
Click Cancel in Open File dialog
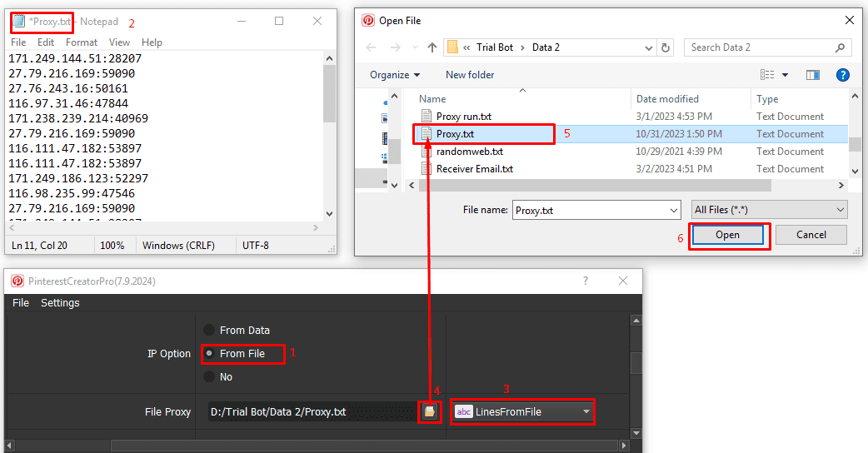(x=811, y=235)
